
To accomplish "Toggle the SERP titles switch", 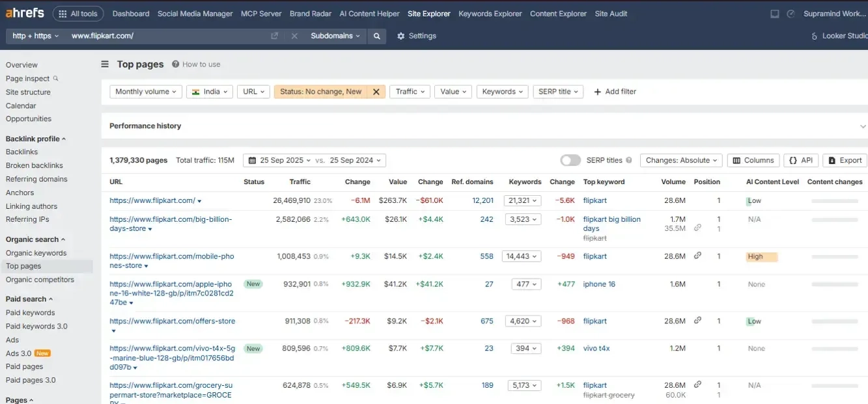I will coord(570,160).
